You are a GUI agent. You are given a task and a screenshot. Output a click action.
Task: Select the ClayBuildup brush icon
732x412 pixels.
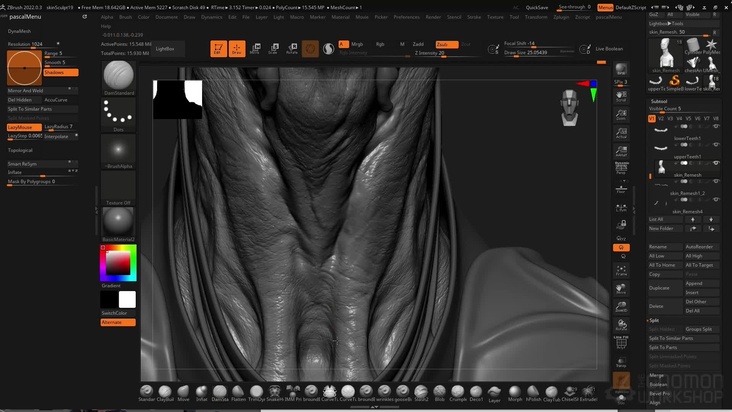click(165, 391)
